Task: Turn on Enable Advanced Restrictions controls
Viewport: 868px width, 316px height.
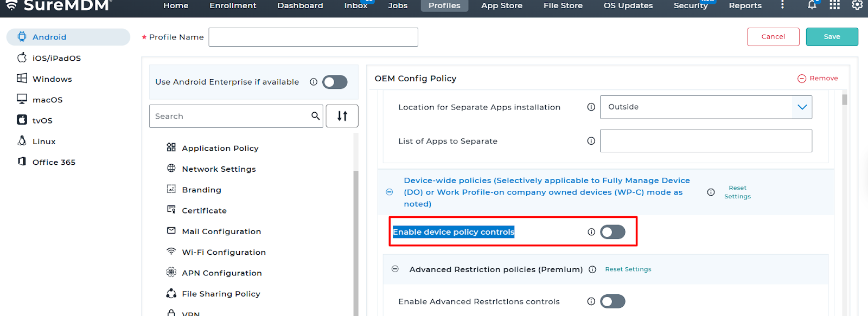Action: [612, 301]
